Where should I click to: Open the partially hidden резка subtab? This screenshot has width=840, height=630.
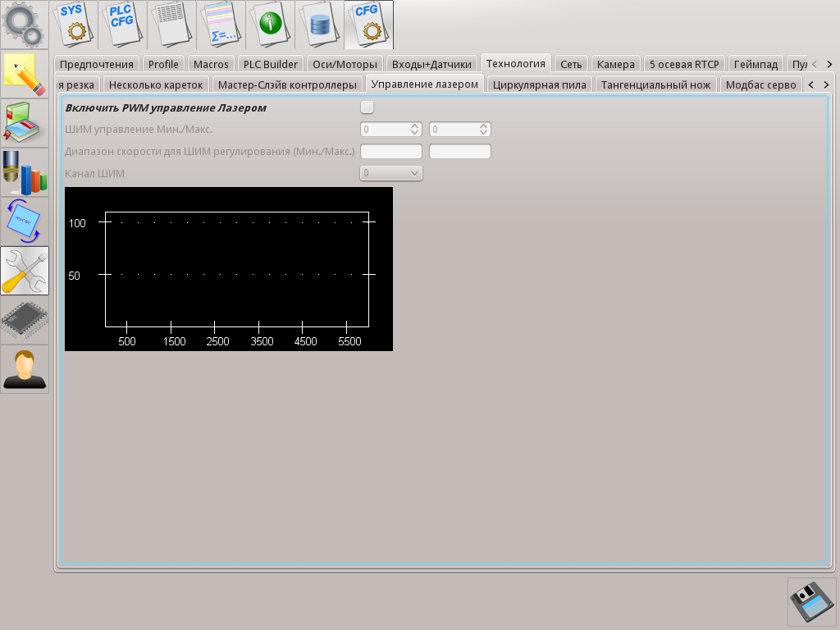(78, 84)
